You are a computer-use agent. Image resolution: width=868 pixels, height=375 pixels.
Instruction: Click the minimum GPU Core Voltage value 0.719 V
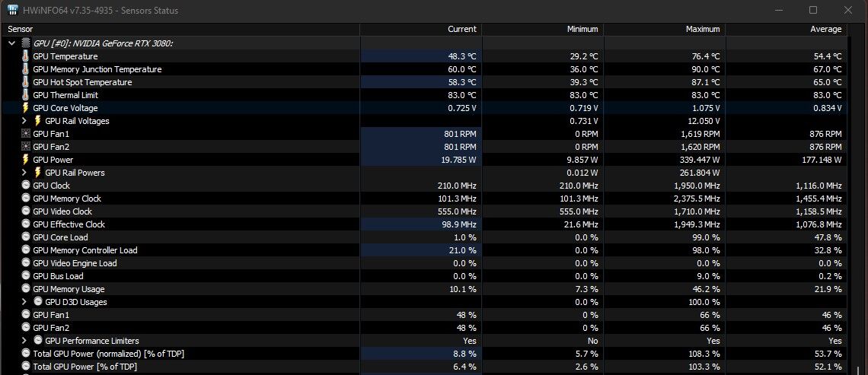(x=584, y=108)
